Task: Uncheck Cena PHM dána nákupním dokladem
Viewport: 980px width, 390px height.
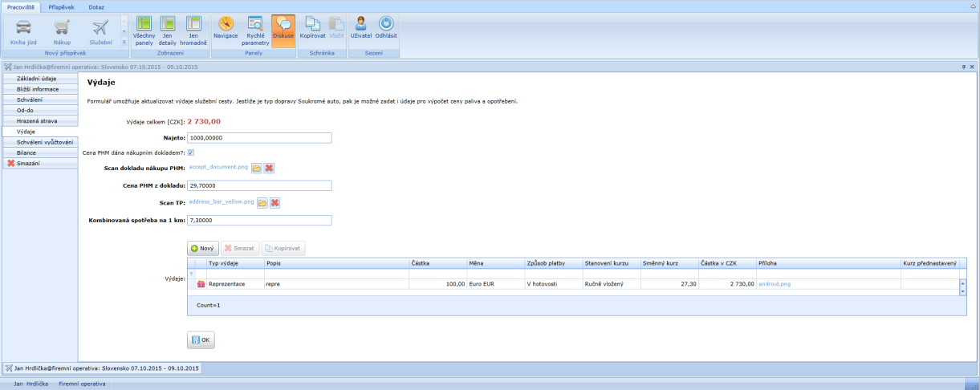Action: pos(191,152)
